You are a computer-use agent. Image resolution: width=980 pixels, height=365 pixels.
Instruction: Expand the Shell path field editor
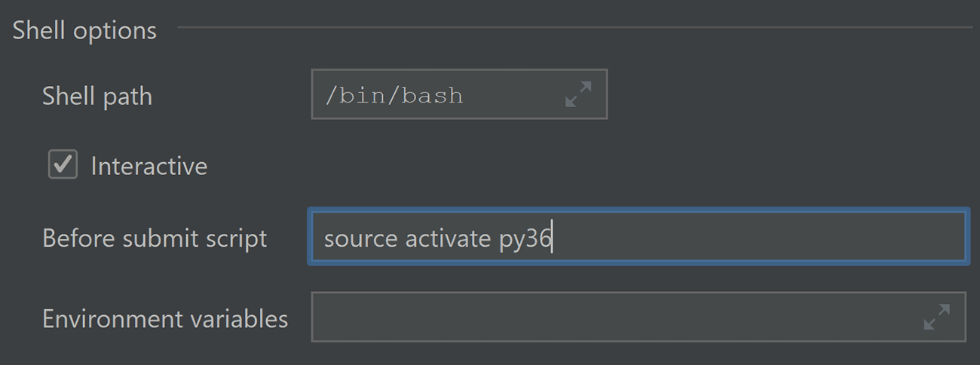pyautogui.click(x=578, y=94)
